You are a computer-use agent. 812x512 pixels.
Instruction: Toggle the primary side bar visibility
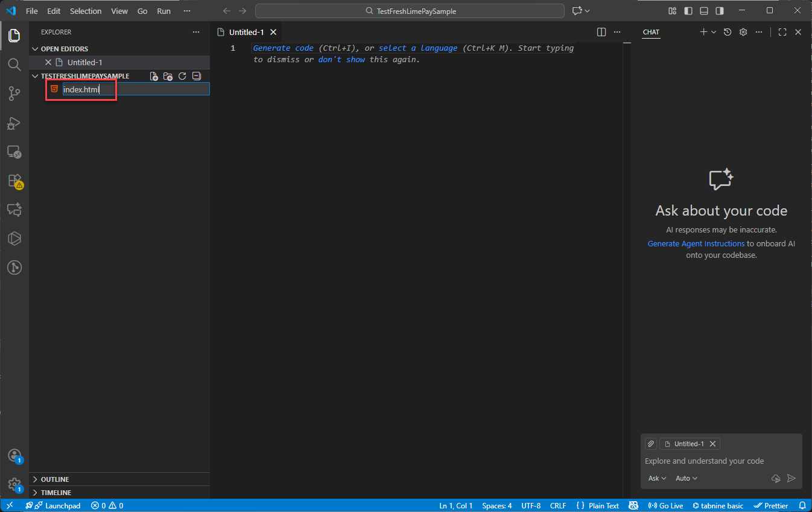pyautogui.click(x=688, y=11)
